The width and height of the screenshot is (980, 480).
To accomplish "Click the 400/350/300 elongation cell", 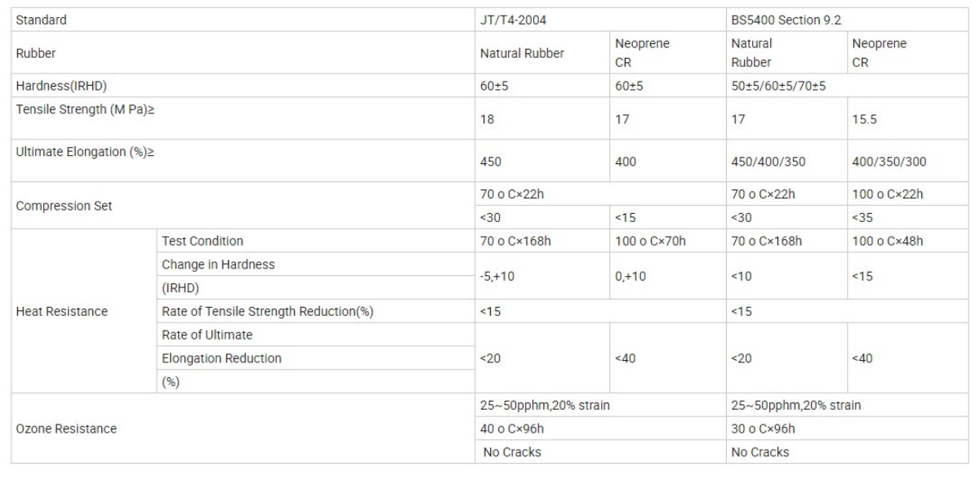I will (889, 162).
